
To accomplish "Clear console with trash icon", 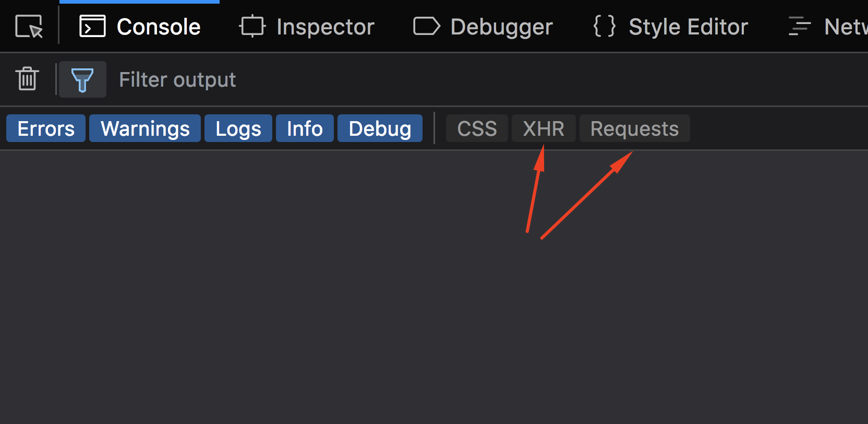I will (27, 79).
